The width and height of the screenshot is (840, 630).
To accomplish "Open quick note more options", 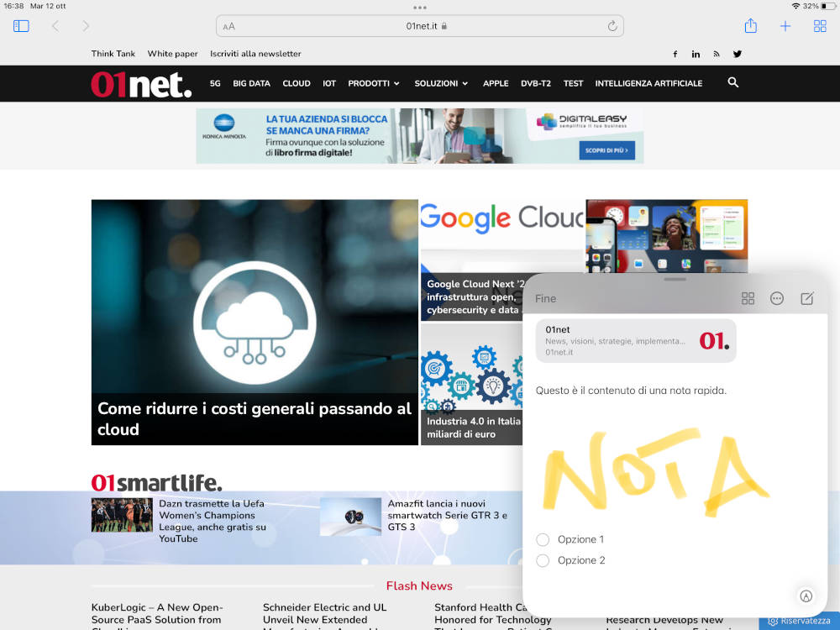I will 777,298.
